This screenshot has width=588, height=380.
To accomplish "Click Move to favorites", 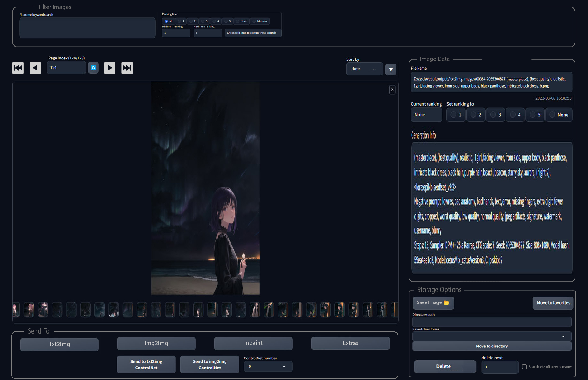I will [x=553, y=303].
